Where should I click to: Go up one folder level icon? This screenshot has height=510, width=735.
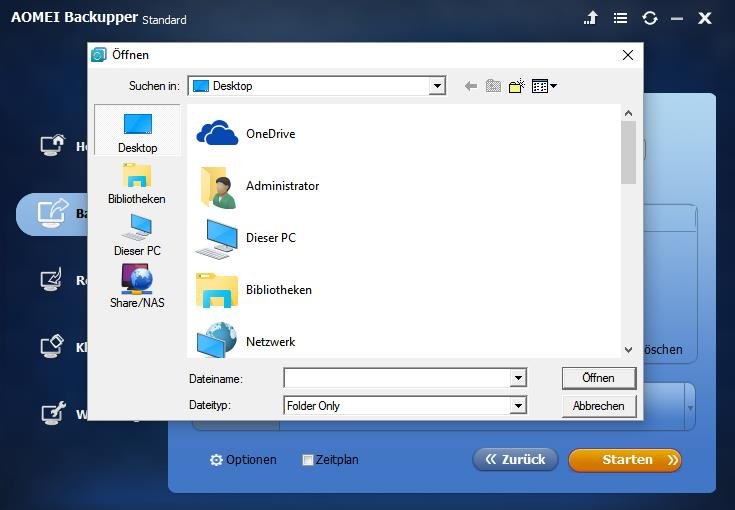click(x=493, y=86)
